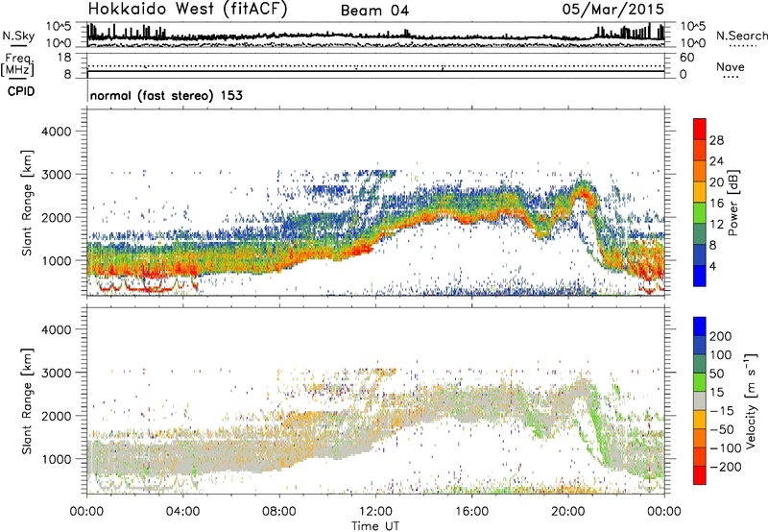Pick the light green 15–50 velocity swatch
This screenshot has width=768, height=532.
point(700,382)
